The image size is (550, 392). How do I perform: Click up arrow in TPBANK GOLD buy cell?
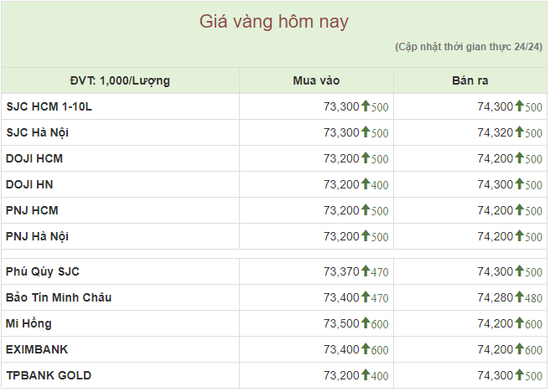point(366,374)
